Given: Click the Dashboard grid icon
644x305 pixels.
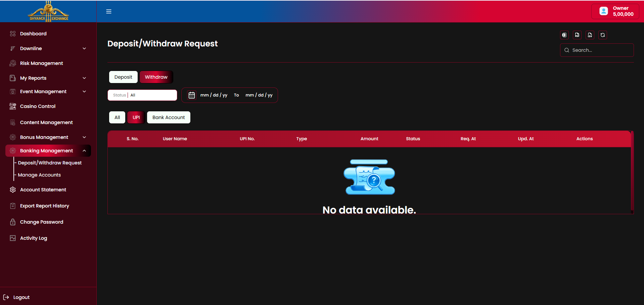Looking at the screenshot, I should click(13, 34).
